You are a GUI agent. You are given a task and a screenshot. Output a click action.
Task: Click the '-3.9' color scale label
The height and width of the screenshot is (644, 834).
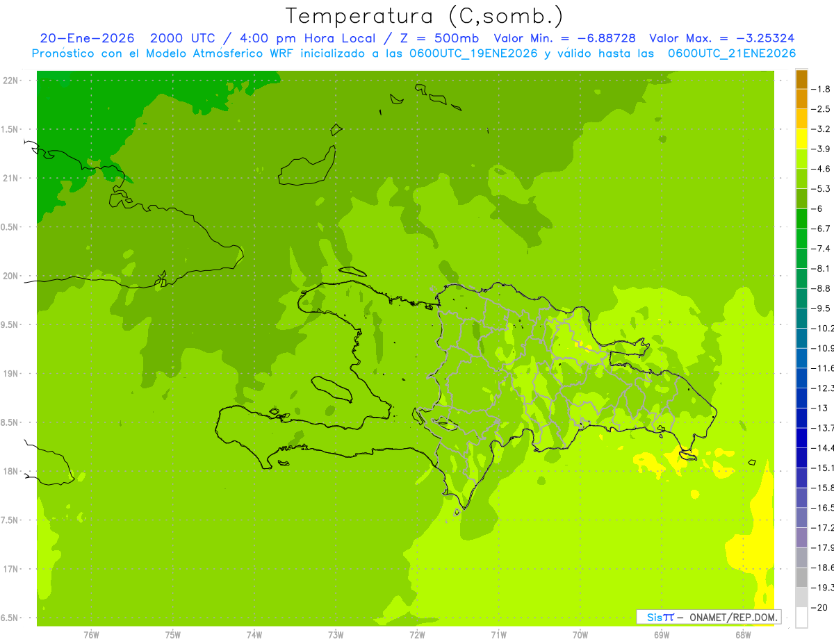click(x=821, y=149)
